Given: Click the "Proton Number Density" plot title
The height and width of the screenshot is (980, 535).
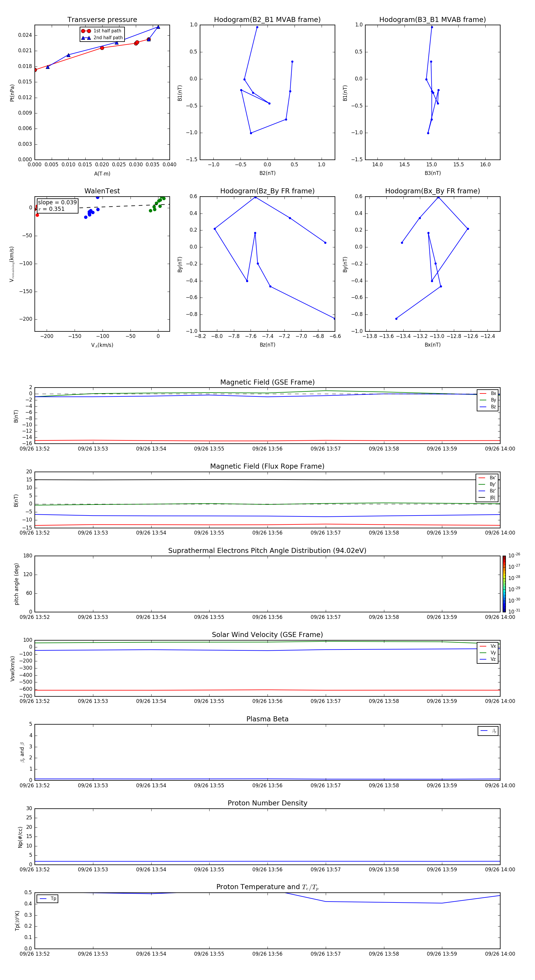Looking at the screenshot, I should [267, 803].
